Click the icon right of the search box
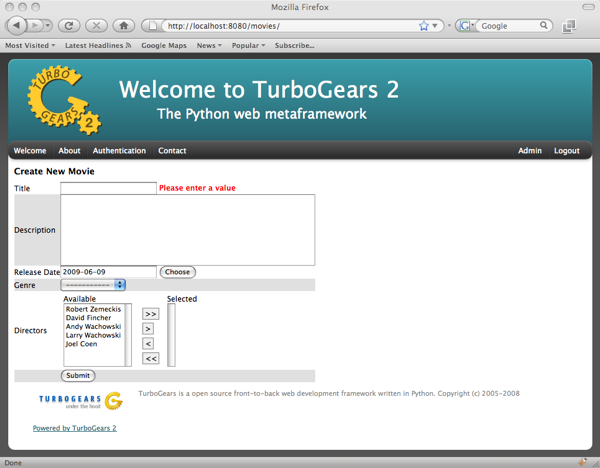This screenshot has width=600, height=468. (569, 26)
